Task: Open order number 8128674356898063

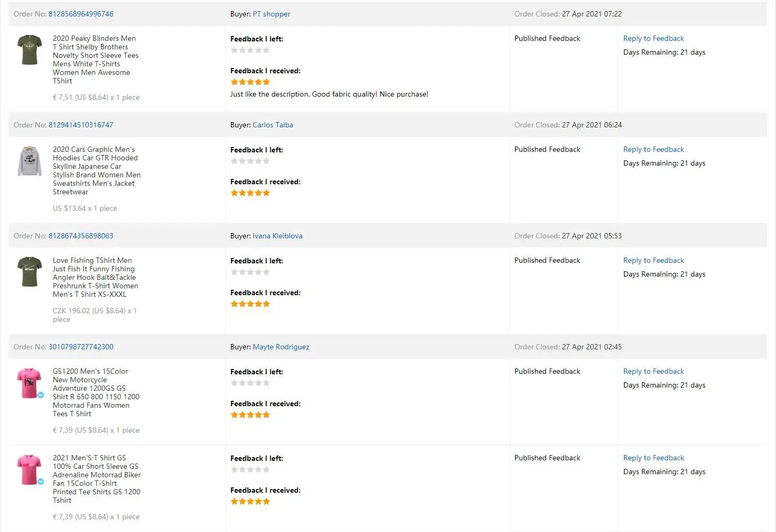Action: click(81, 236)
